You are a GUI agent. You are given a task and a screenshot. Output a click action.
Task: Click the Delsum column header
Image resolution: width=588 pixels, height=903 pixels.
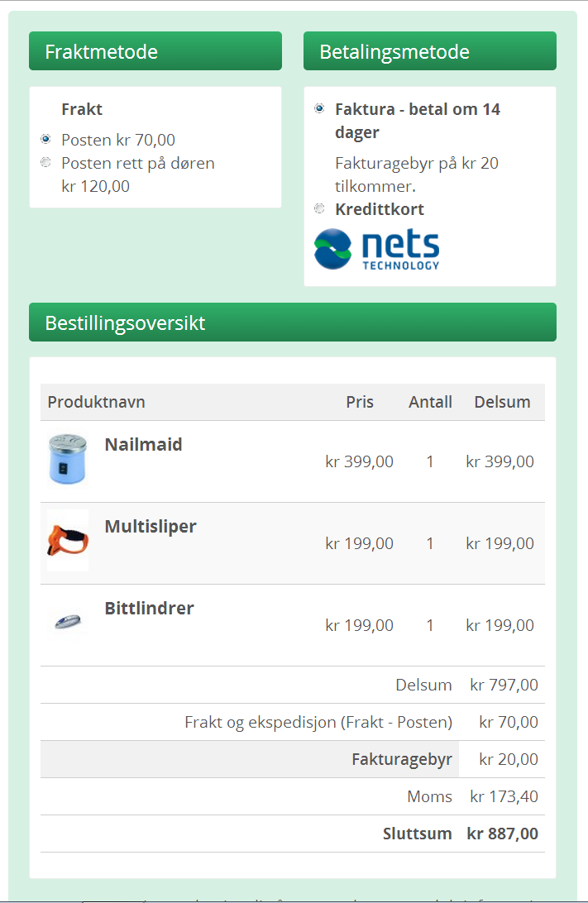502,402
